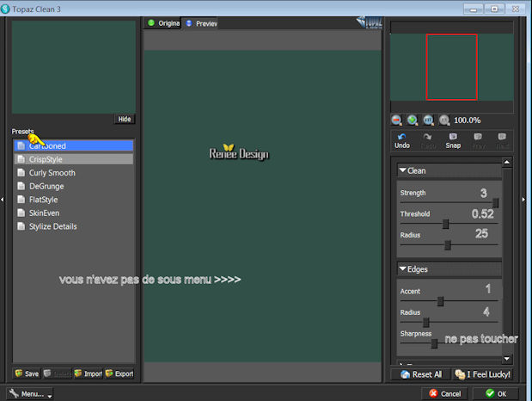Click the last dimmed snapshot icon in row
Screen dimensions: 532x401
[502, 140]
